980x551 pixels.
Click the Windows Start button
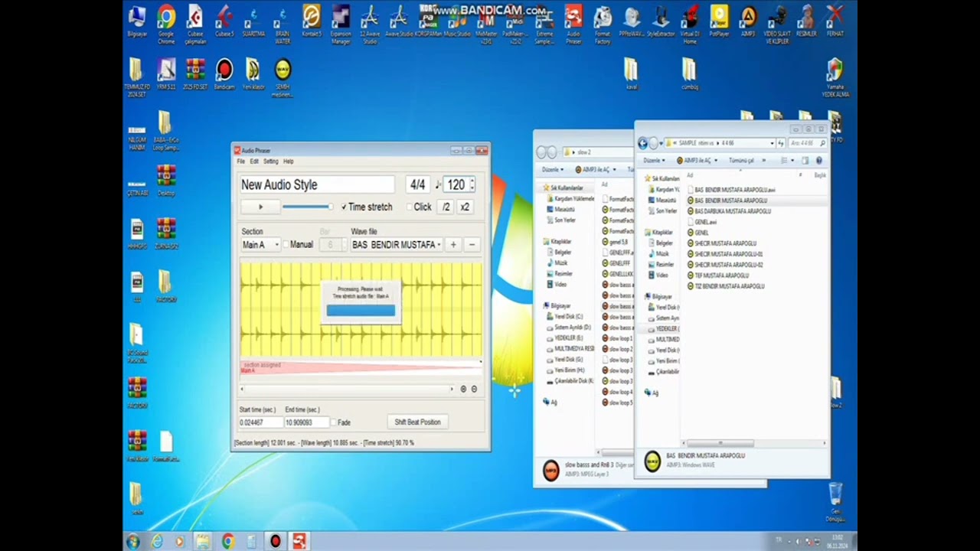point(133,541)
